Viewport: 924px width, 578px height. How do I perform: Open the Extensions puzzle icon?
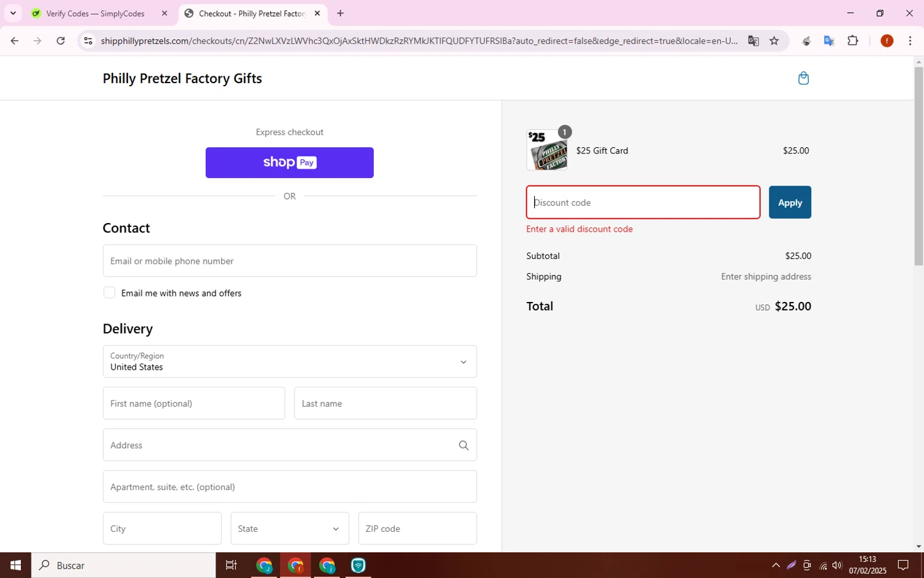(x=853, y=41)
